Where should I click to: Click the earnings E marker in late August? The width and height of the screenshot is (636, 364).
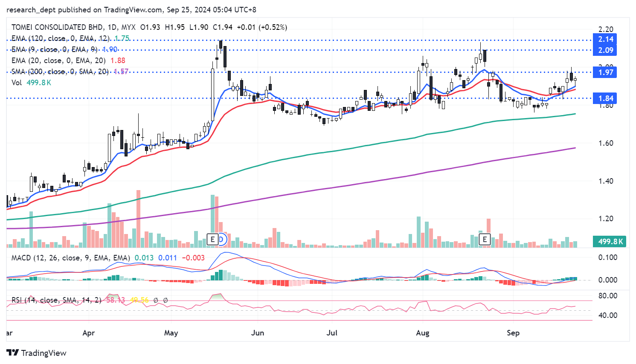[485, 239]
